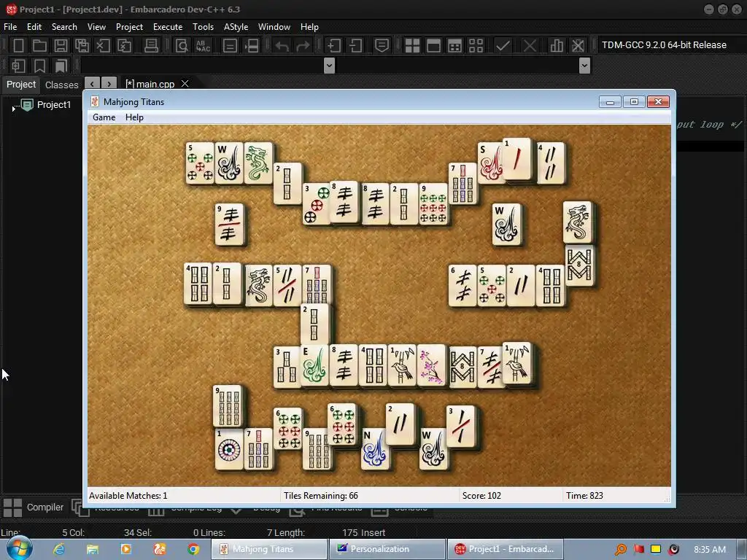Click the Goto Bookmark icon
Screen dimensions: 747x560
pos(61,66)
